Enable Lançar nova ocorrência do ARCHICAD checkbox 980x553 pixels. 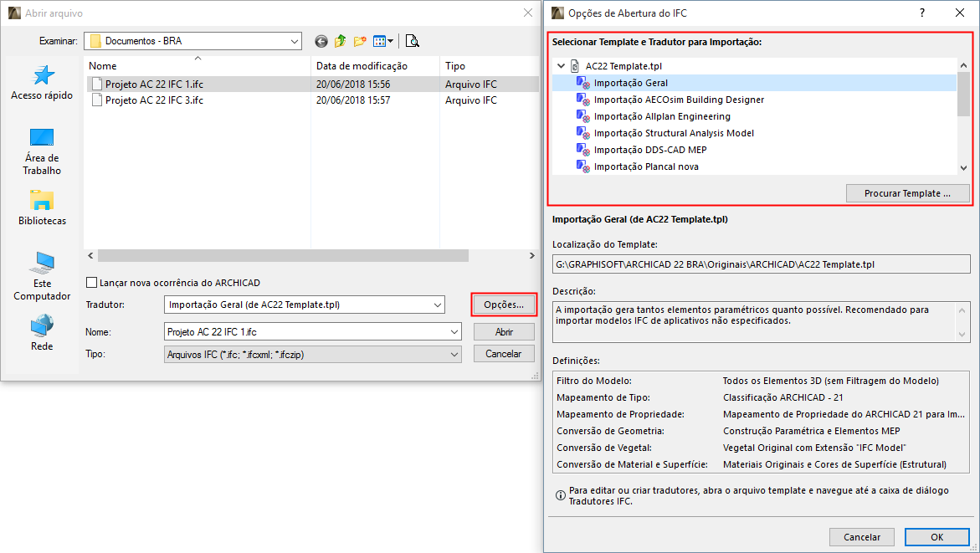coord(92,283)
